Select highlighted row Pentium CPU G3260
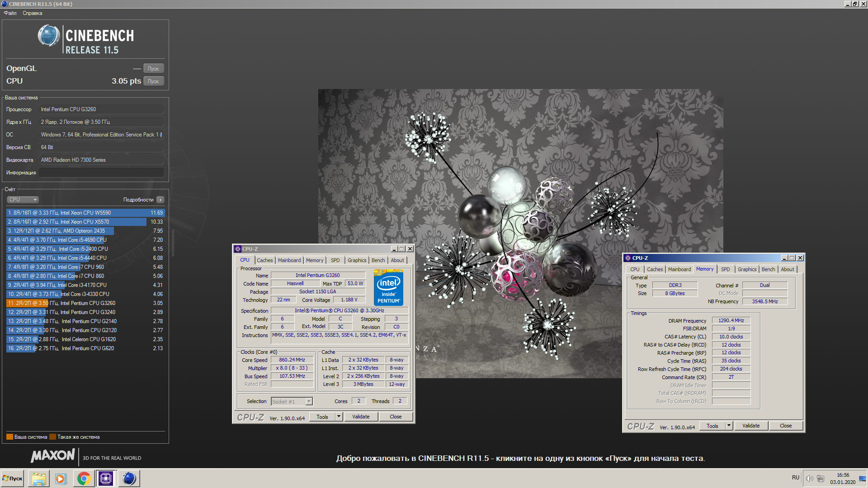868x488 pixels. pyautogui.click(x=85, y=303)
